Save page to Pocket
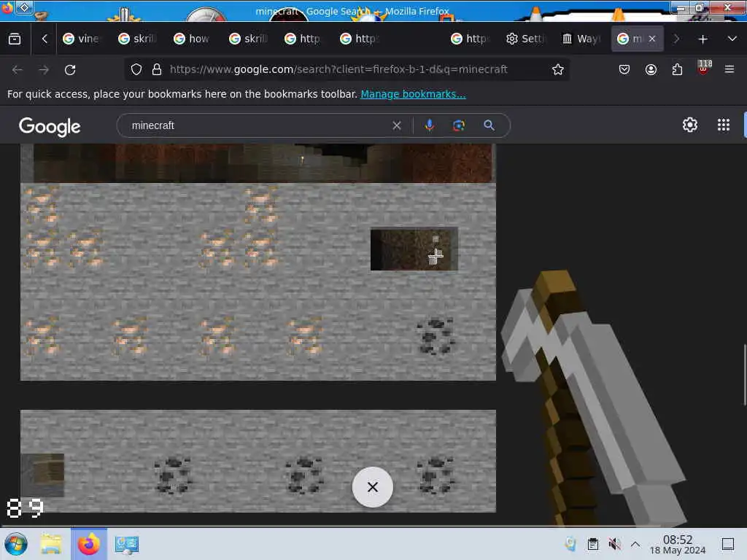Image resolution: width=747 pixels, height=560 pixels. (624, 70)
